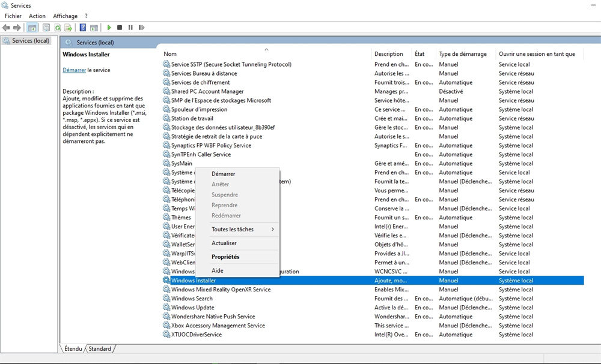The image size is (601, 364).
Task: Choose Démarrer in the context menu
Action: click(x=224, y=174)
